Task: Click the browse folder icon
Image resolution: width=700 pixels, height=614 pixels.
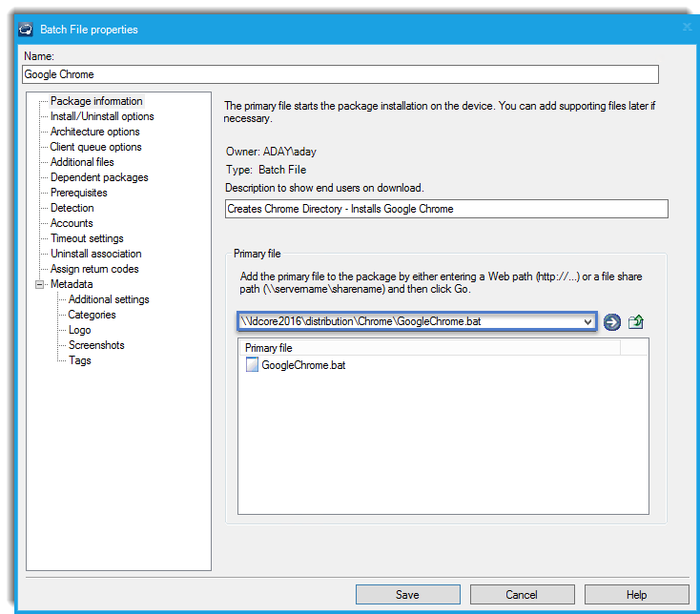Action: 636,322
